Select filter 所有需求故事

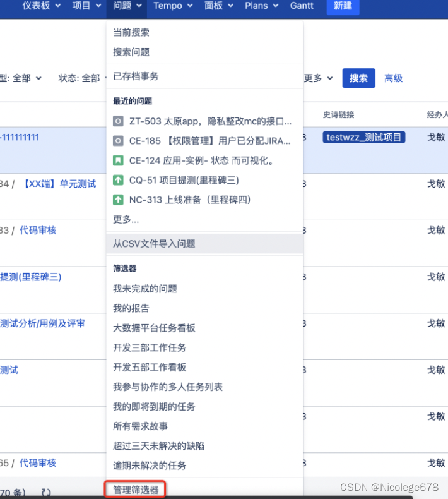(204, 426)
